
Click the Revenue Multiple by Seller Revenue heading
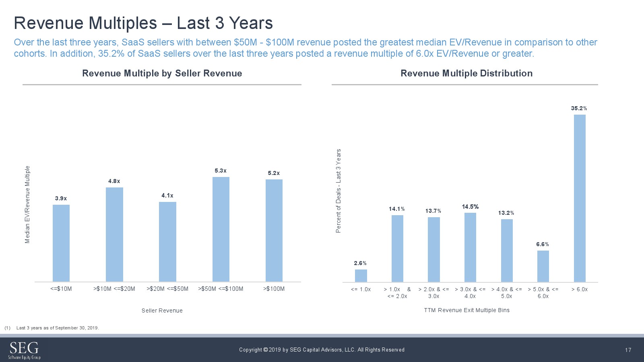coord(162,73)
